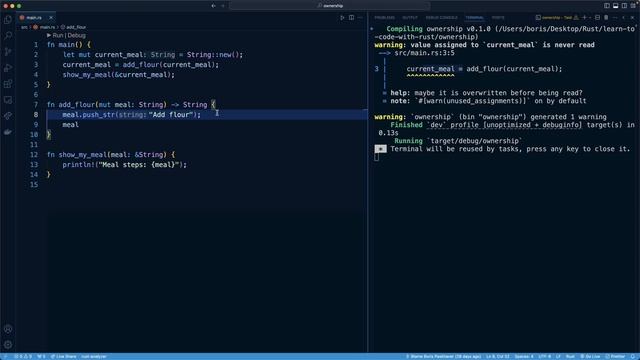
Task: Click the println! statement on line 13
Action: 124,165
